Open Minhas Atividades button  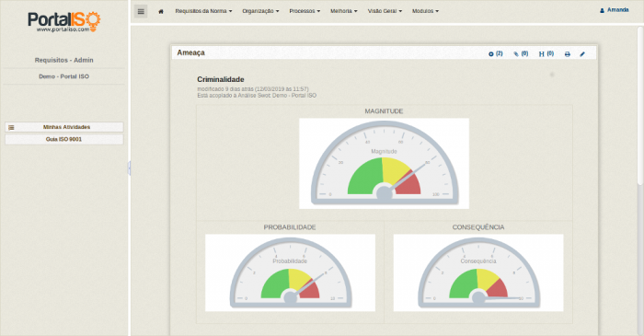pyautogui.click(x=64, y=127)
